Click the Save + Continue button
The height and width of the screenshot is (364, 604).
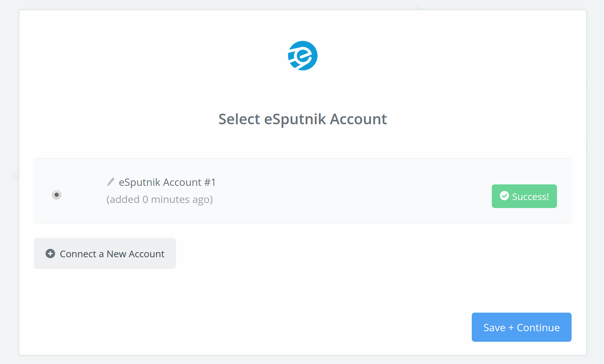coord(521,327)
